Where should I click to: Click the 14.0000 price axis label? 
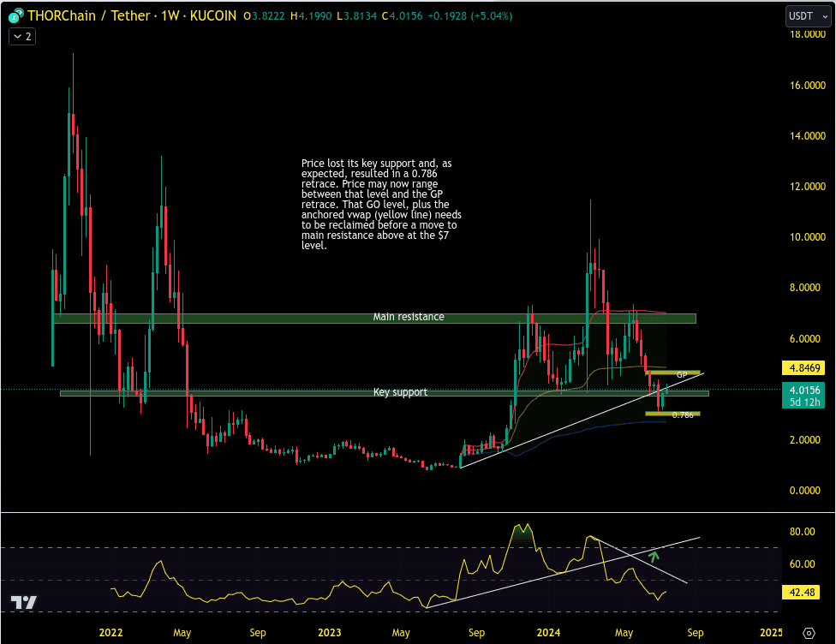tap(807, 136)
